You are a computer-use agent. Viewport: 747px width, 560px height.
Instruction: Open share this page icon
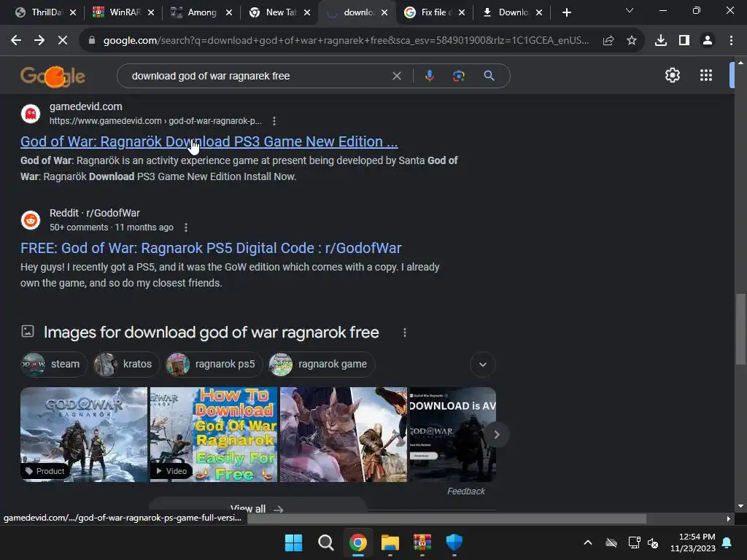(608, 41)
